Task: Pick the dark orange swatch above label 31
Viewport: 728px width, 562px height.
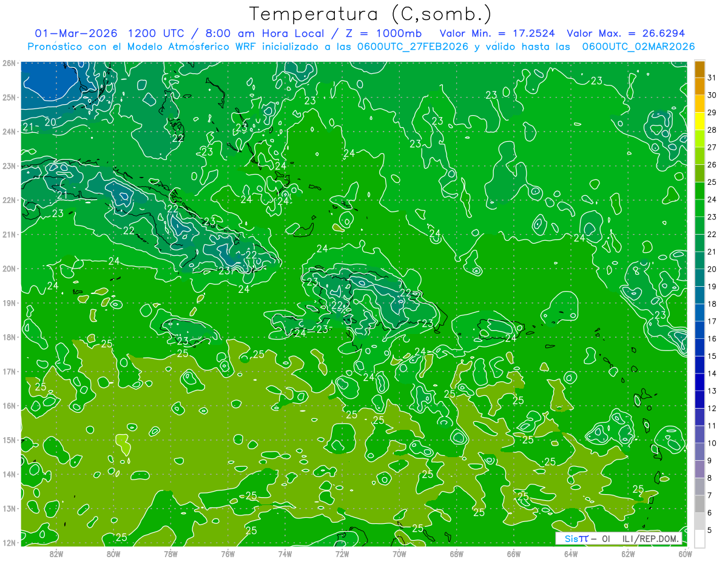Action: pyautogui.click(x=699, y=69)
